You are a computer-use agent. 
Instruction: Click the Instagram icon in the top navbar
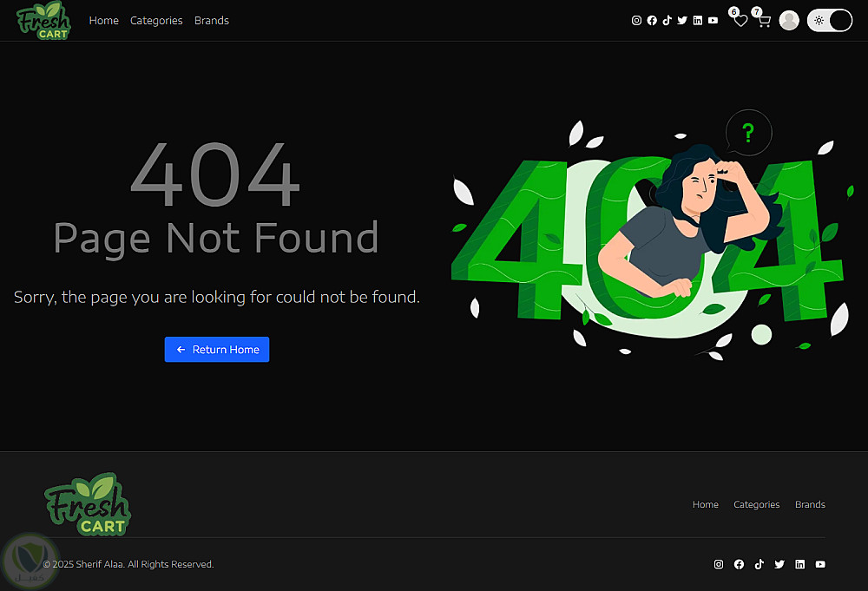point(636,21)
